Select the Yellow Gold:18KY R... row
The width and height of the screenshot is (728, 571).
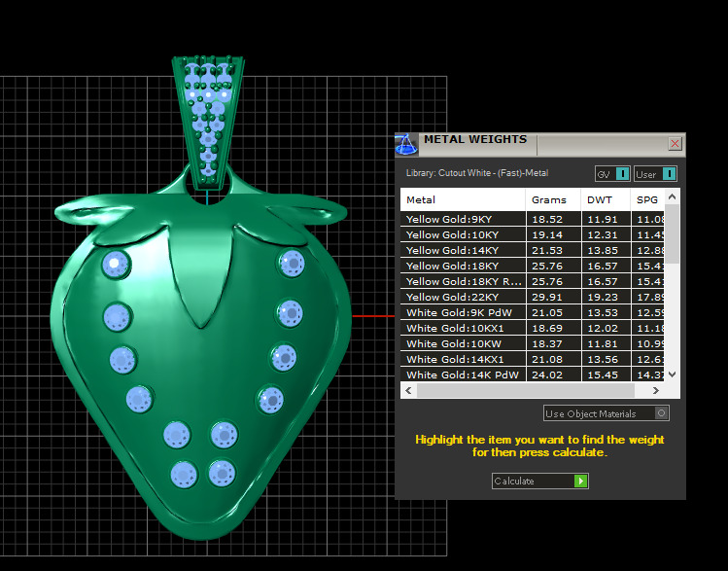click(532, 281)
